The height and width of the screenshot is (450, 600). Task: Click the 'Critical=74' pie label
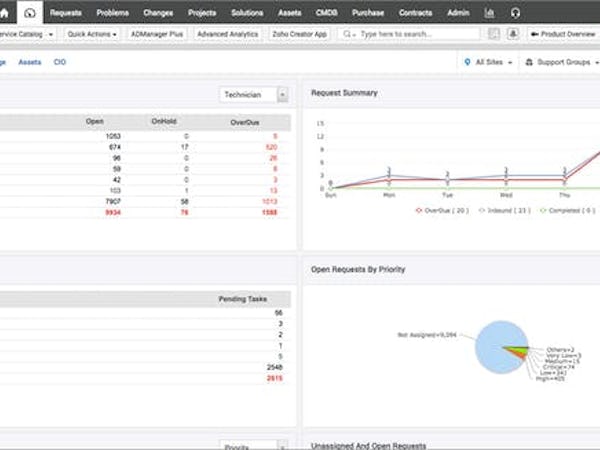pyautogui.click(x=559, y=367)
